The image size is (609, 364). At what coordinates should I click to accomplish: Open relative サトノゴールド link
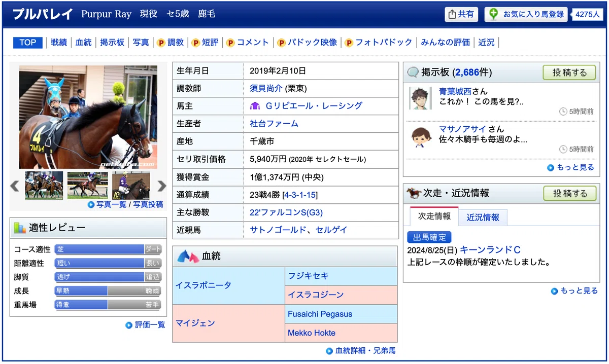(278, 230)
